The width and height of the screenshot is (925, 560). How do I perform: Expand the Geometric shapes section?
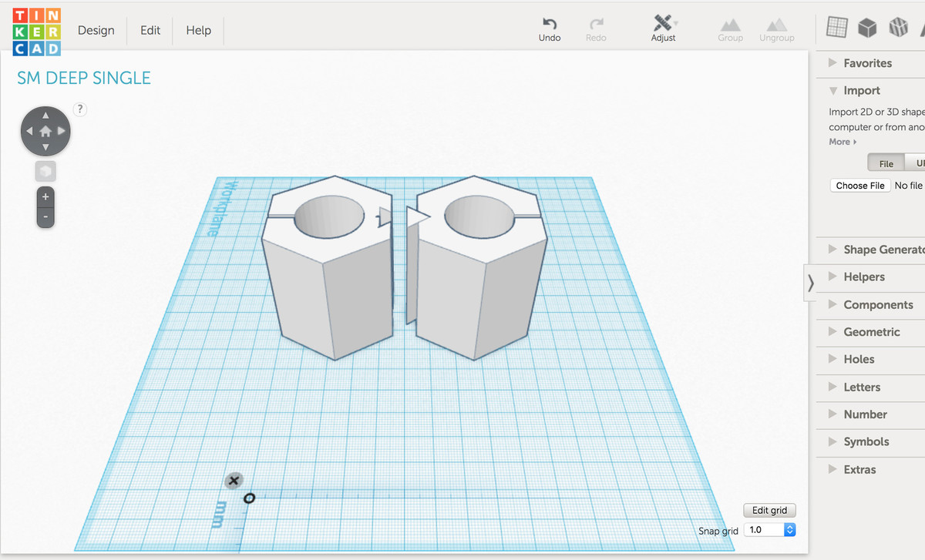(x=871, y=332)
